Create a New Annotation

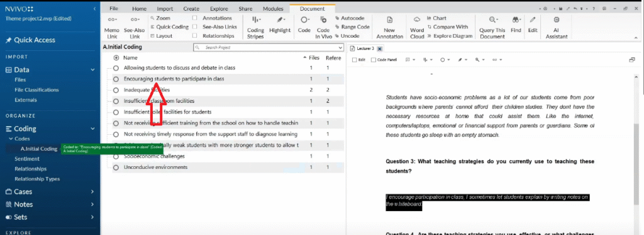coord(389,28)
